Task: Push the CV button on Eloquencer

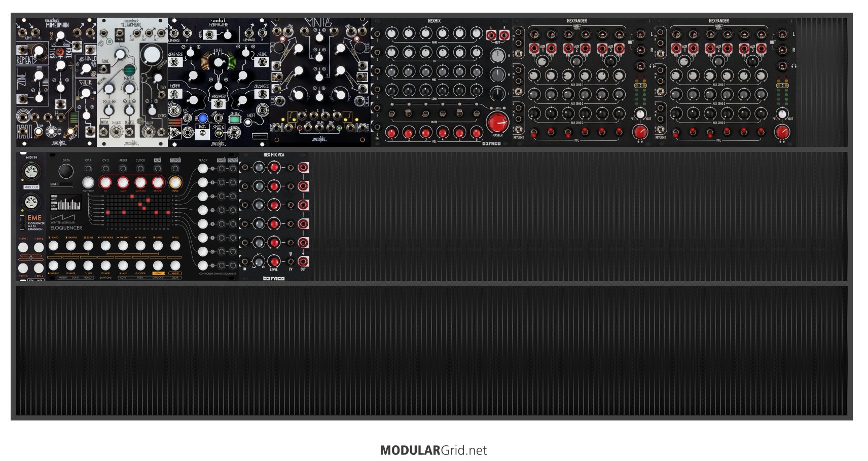Action: tap(105, 182)
